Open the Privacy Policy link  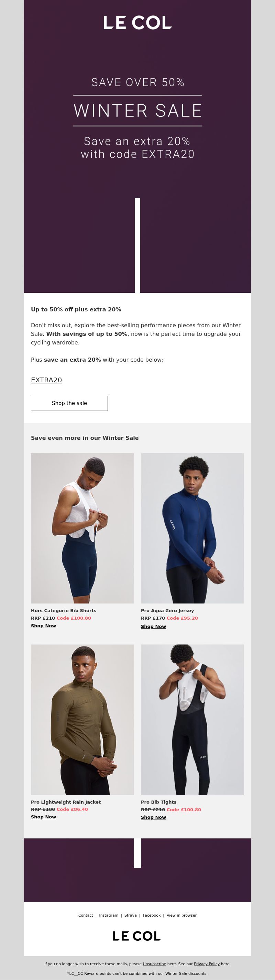tap(207, 964)
